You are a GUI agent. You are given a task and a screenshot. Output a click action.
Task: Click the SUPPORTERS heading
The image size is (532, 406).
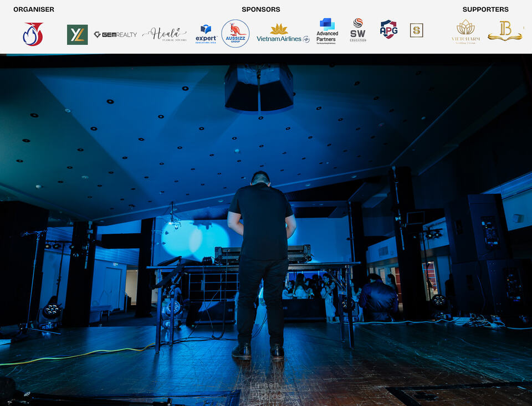click(x=485, y=9)
